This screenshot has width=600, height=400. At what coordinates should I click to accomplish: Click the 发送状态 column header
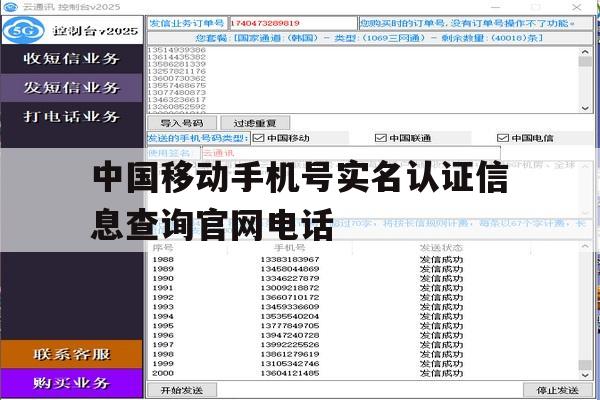coord(441,248)
